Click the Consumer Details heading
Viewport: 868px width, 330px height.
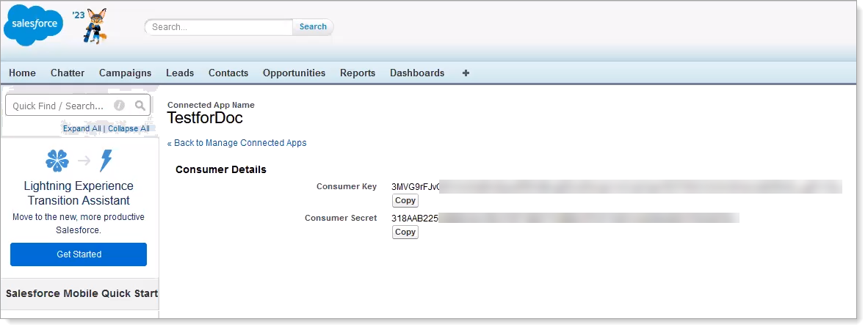[x=221, y=169]
